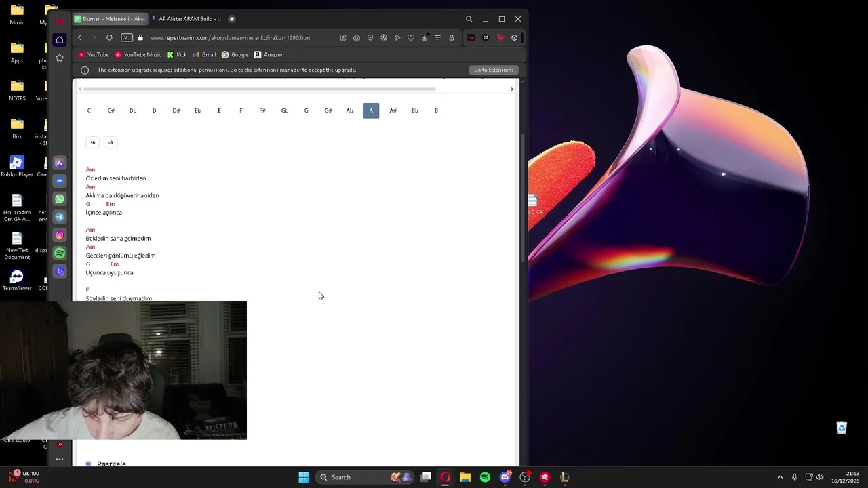
Task: Transpose chords to G key
Action: [x=306, y=110]
